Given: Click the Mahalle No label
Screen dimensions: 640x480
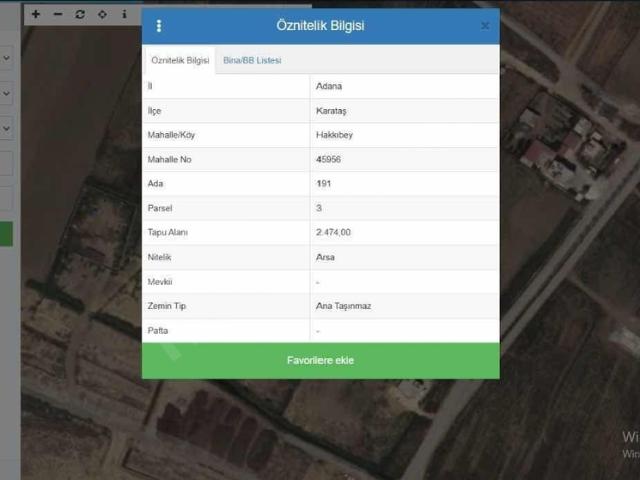Looking at the screenshot, I should [169, 160].
